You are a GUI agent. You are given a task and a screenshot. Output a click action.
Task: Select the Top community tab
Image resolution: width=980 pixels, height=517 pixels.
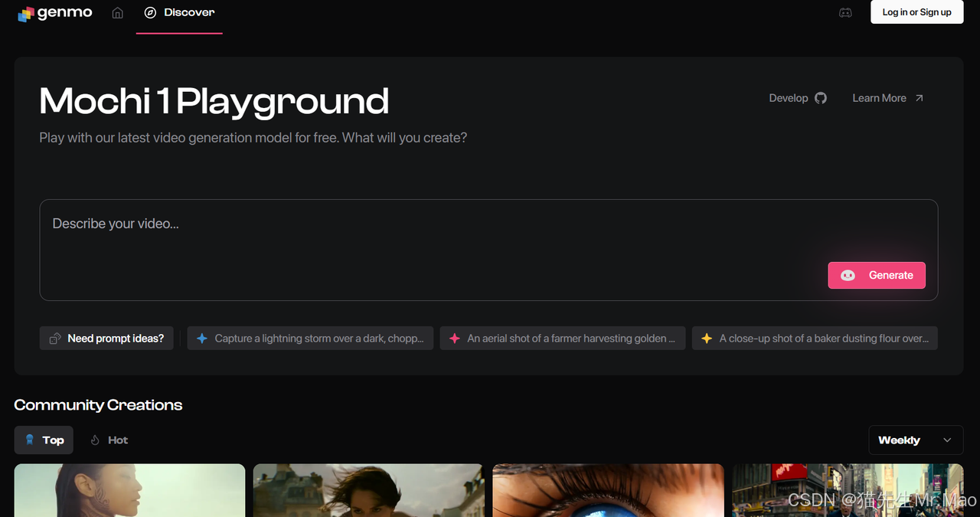pos(44,440)
